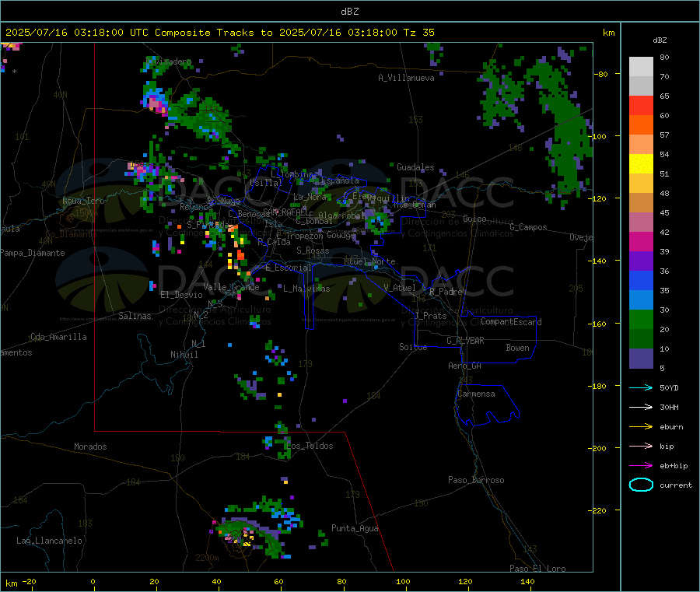
Task: Click the S_Rosas map label
Action: 313,250
